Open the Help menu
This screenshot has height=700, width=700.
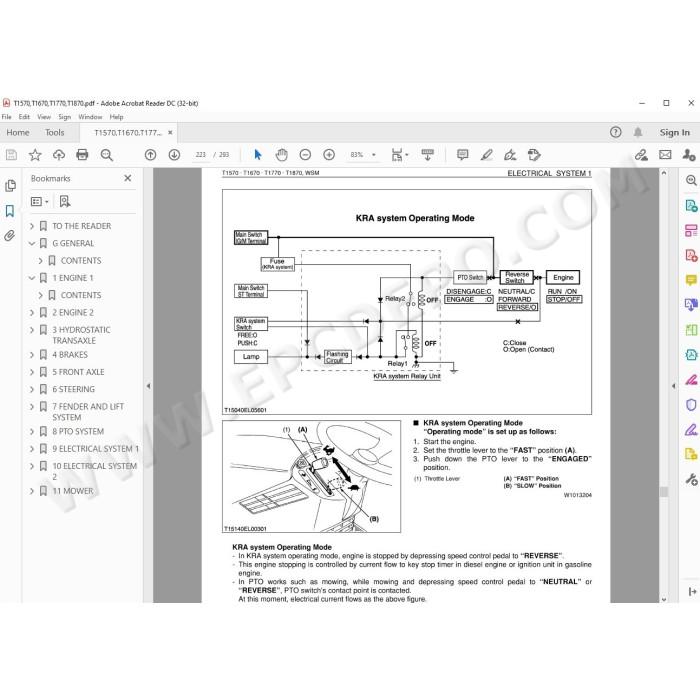click(117, 117)
